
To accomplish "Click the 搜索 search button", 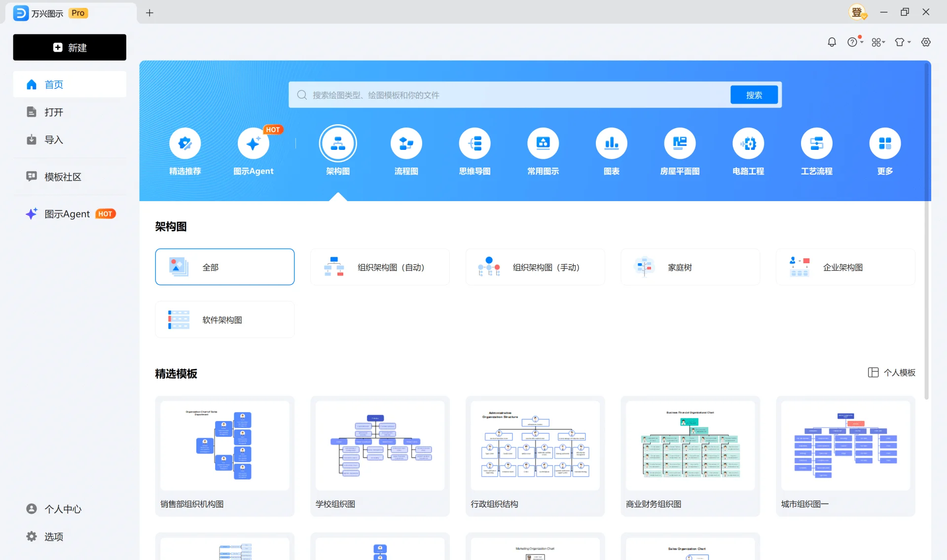I will coord(754,95).
